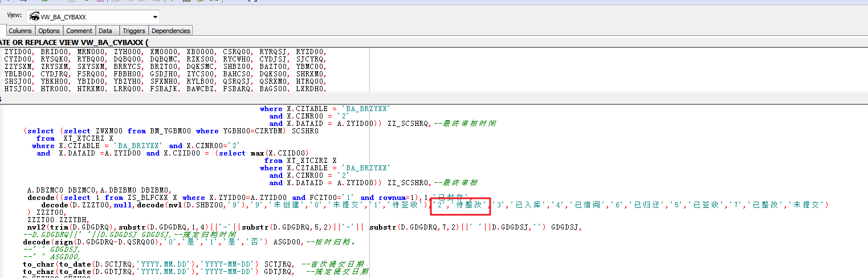
Task: Click SCTJRQ alias after to_char
Action: (279, 264)
